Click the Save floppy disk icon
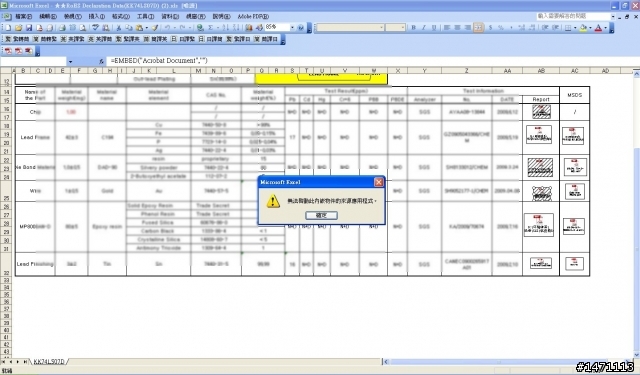 coord(29,28)
